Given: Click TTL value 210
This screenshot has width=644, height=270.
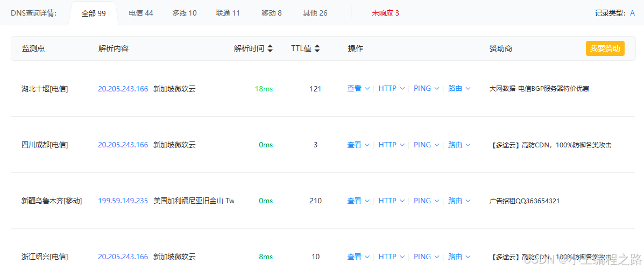Looking at the screenshot, I should pos(315,201).
